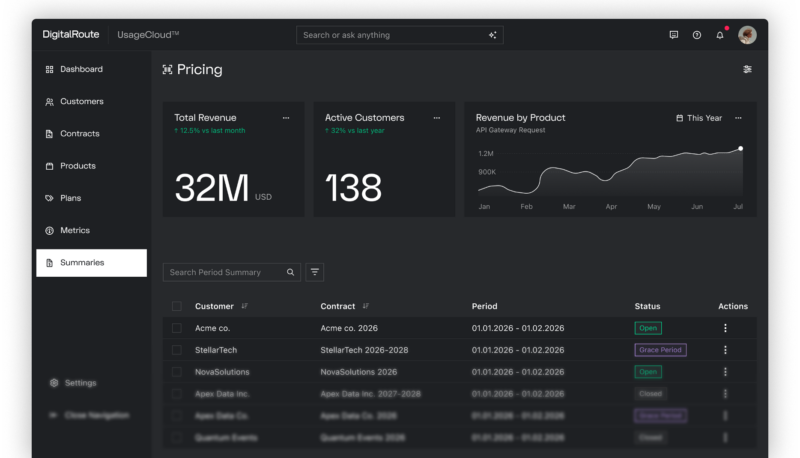Toggle the select-all checkbox in table header
The width and height of the screenshot is (800, 458).
click(x=177, y=306)
